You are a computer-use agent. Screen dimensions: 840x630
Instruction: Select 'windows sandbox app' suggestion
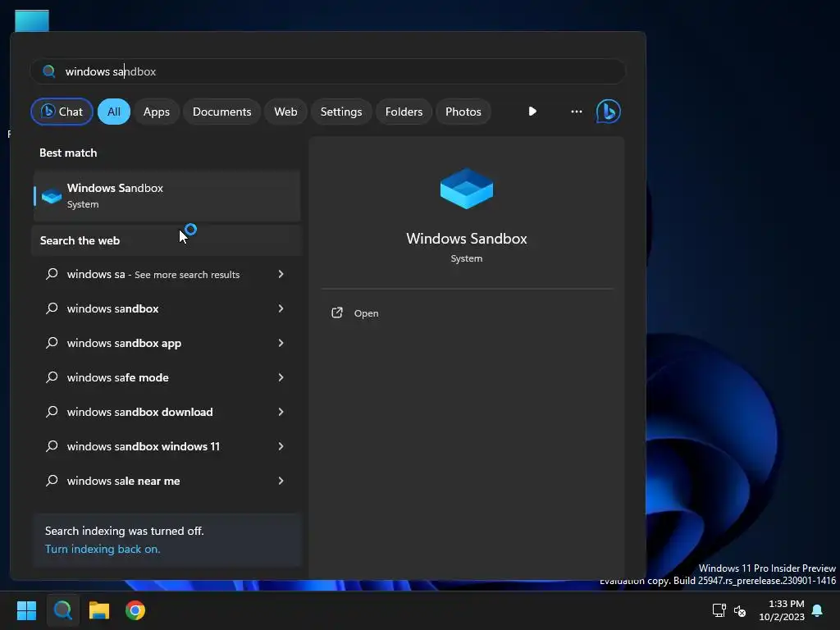[167, 343]
